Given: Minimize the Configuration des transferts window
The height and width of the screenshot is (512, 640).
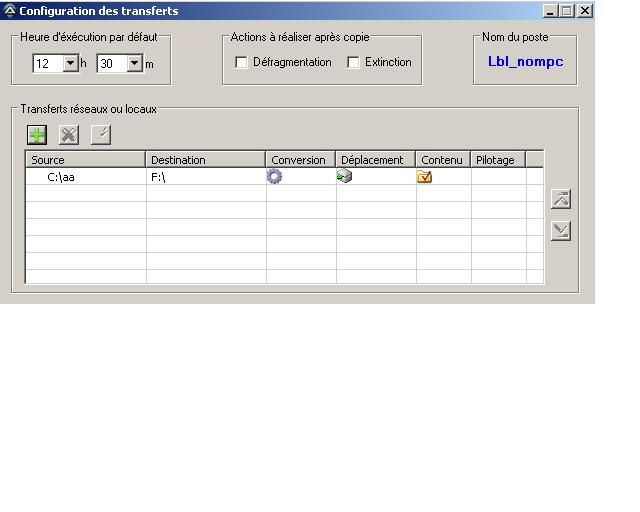Looking at the screenshot, I should [550, 11].
